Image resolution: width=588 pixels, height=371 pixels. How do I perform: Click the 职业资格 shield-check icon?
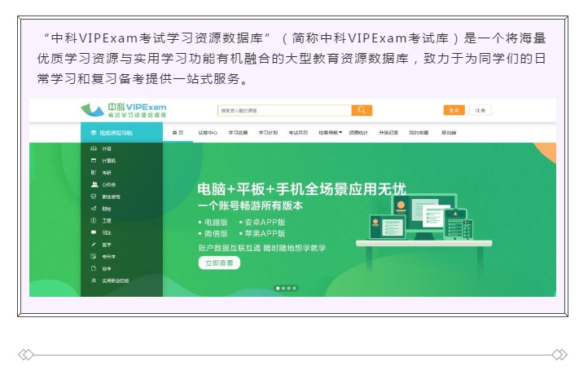pyautogui.click(x=94, y=197)
